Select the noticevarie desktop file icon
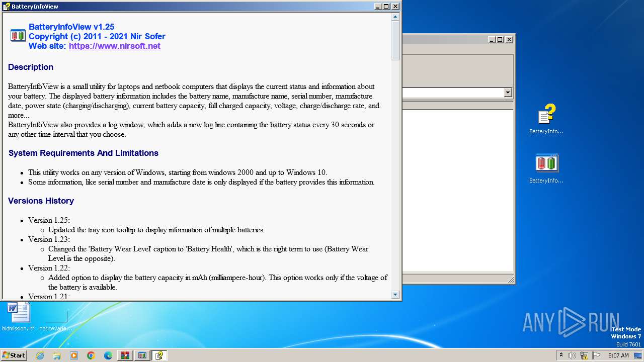 point(56,318)
